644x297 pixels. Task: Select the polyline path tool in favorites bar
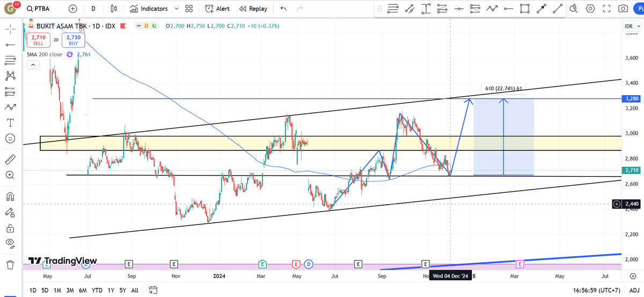(492, 9)
